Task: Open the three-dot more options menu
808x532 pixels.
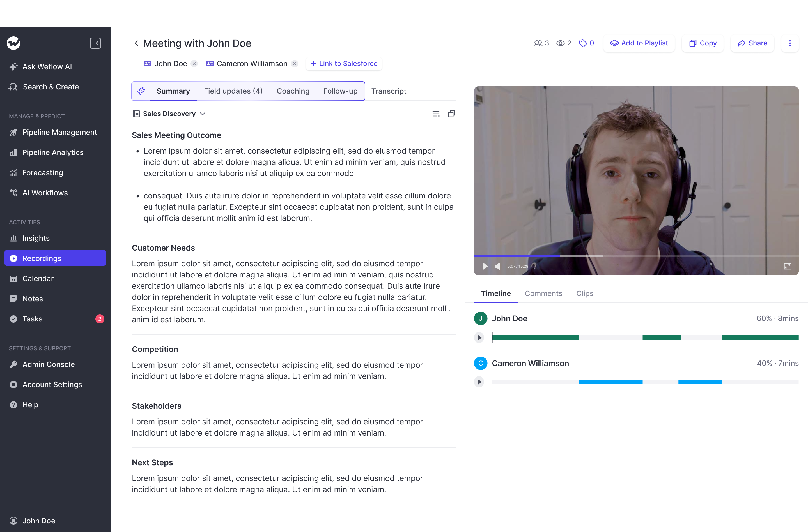Action: coord(790,43)
